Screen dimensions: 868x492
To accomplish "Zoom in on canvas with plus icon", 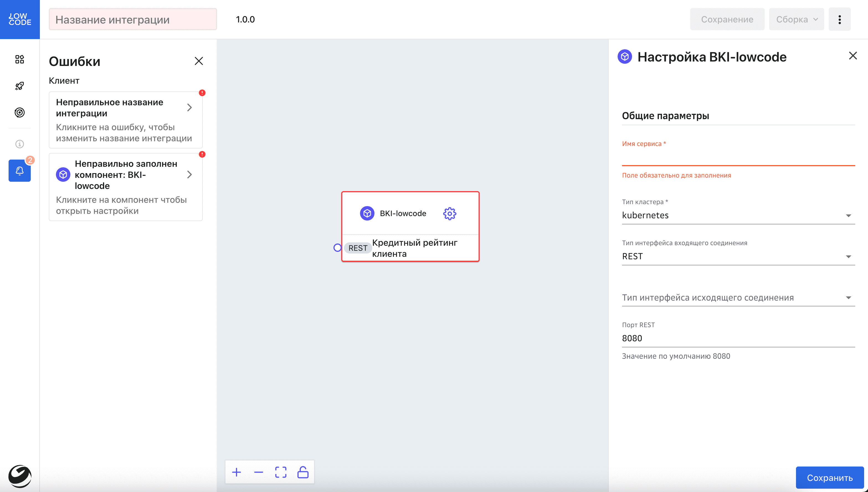I will [x=237, y=472].
